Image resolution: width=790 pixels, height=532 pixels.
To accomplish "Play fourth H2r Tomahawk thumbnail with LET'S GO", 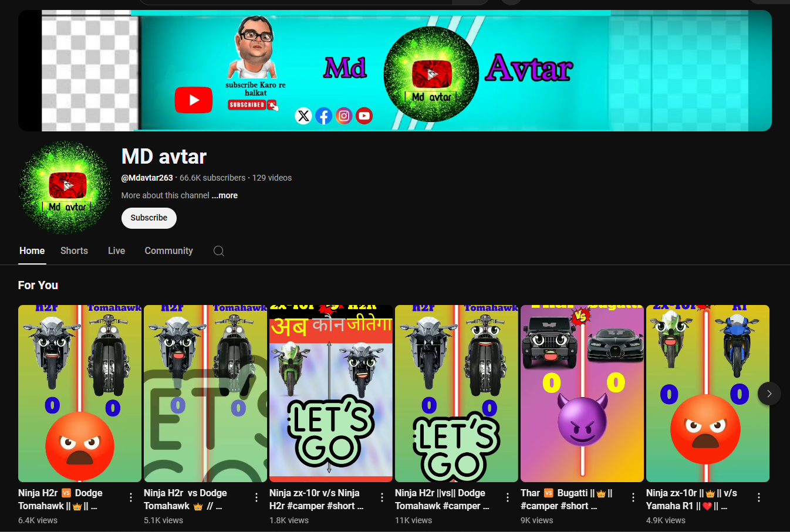I will 457,393.
